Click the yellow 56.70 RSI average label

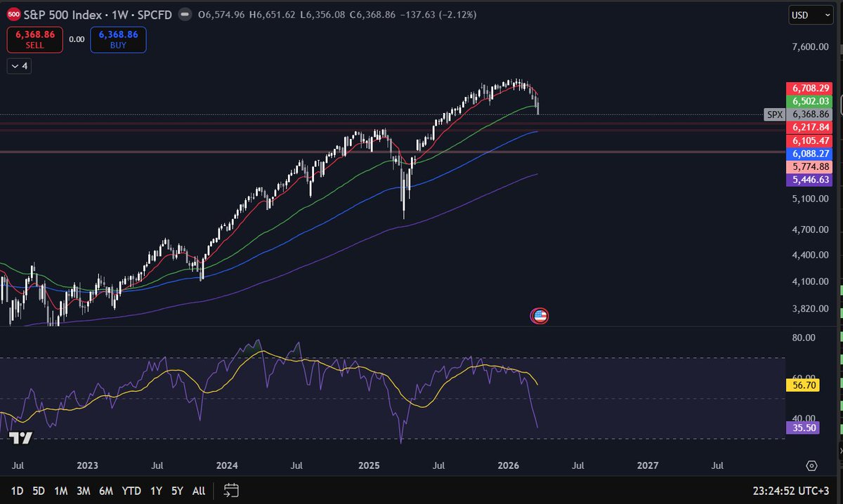803,385
